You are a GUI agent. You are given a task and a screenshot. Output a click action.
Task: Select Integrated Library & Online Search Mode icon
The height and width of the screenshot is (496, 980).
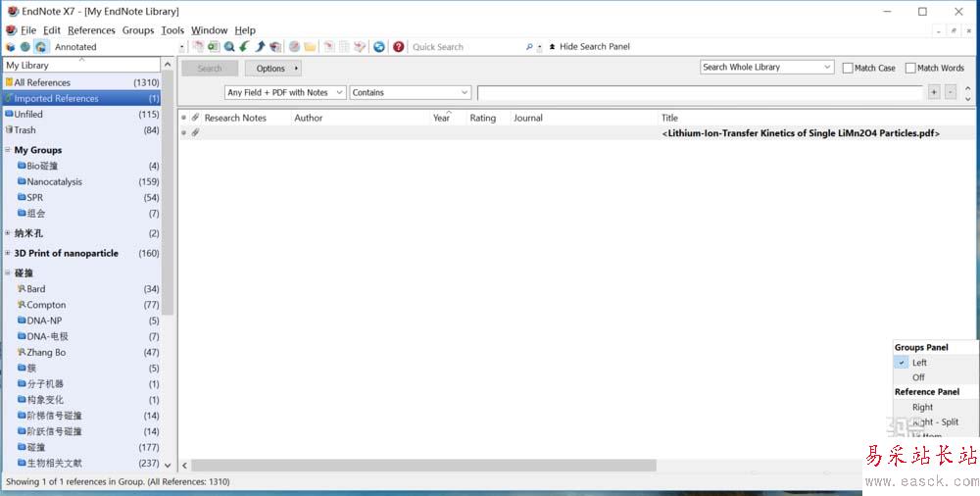pos(40,47)
